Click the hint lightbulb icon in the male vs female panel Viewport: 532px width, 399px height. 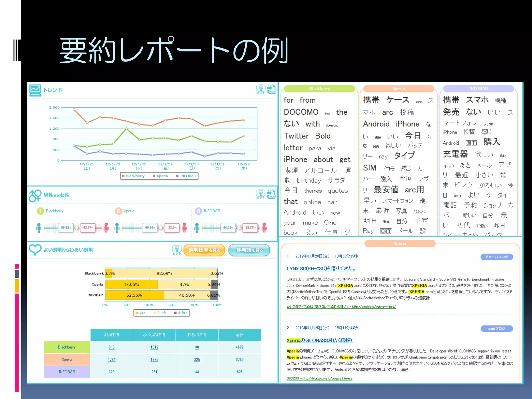point(260,194)
